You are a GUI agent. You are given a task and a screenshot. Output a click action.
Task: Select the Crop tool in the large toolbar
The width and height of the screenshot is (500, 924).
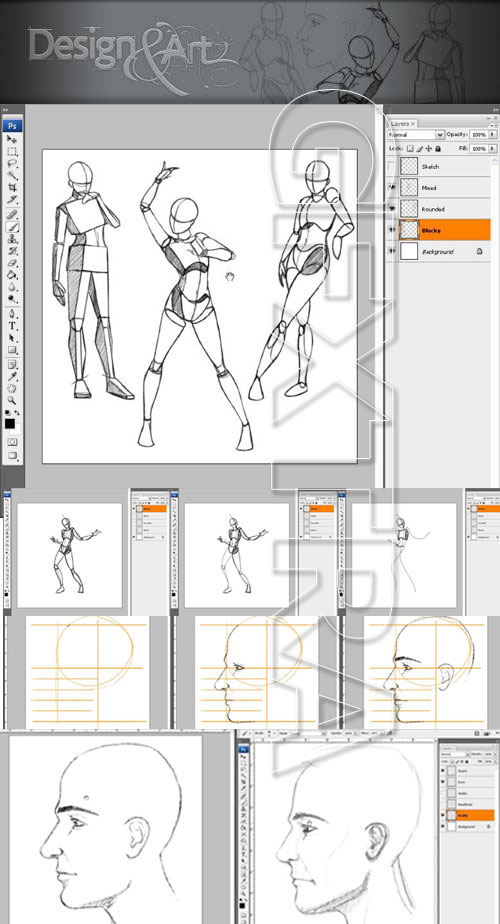point(12,188)
